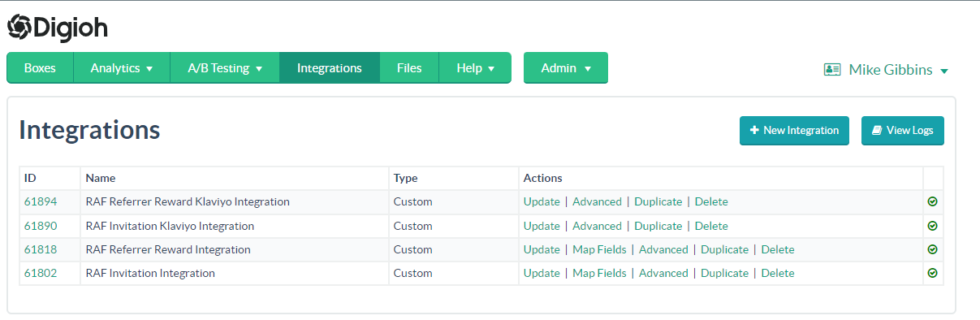Image resolution: width=980 pixels, height=320 pixels.
Task: Click Delete for RAF Referrer Reward Klaviyo Integration
Action: coord(711,201)
